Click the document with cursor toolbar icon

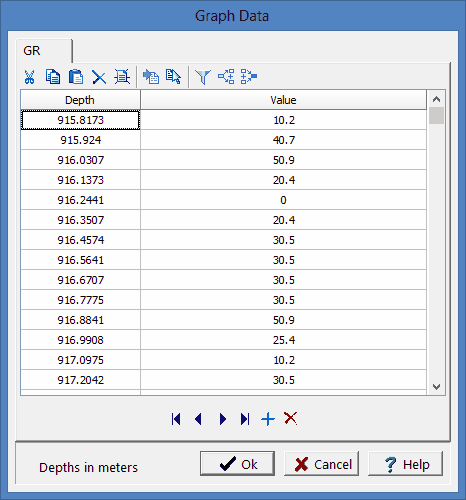(x=173, y=77)
